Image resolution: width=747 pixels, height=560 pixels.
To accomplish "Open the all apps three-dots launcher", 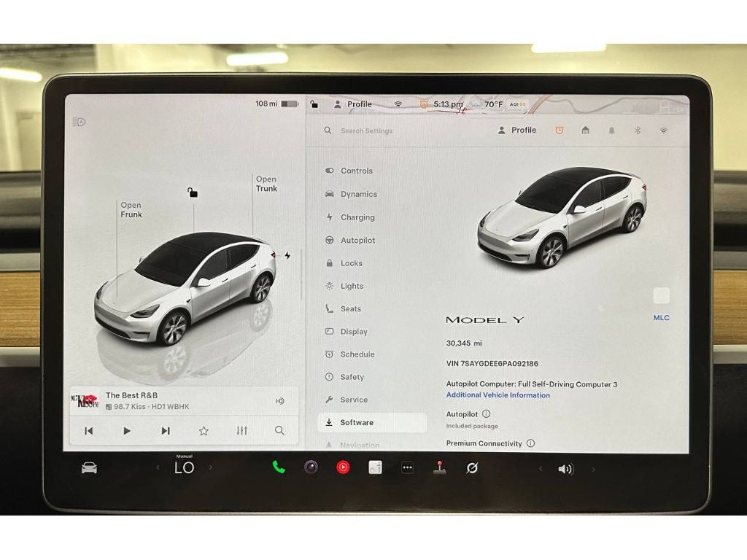I will click(x=407, y=467).
